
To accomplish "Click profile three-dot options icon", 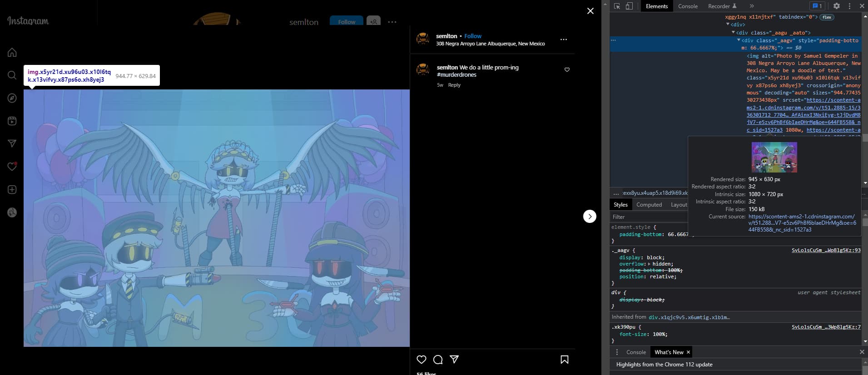I will [392, 22].
